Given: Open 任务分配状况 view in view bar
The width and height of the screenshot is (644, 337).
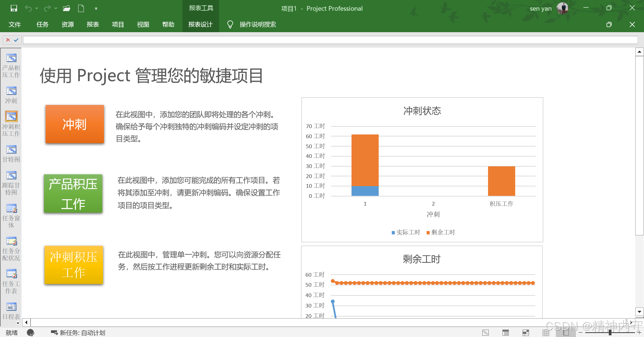Looking at the screenshot, I should tap(11, 249).
